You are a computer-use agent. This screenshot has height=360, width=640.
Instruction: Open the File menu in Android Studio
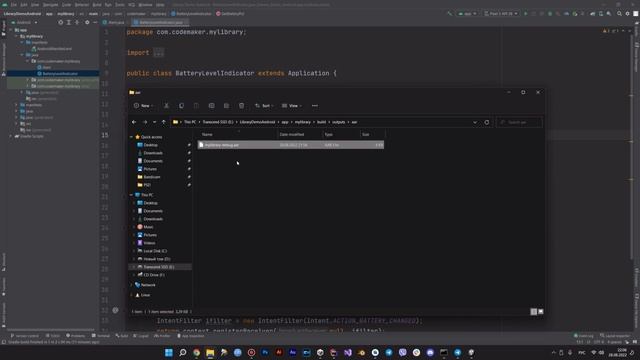tap(13, 4)
